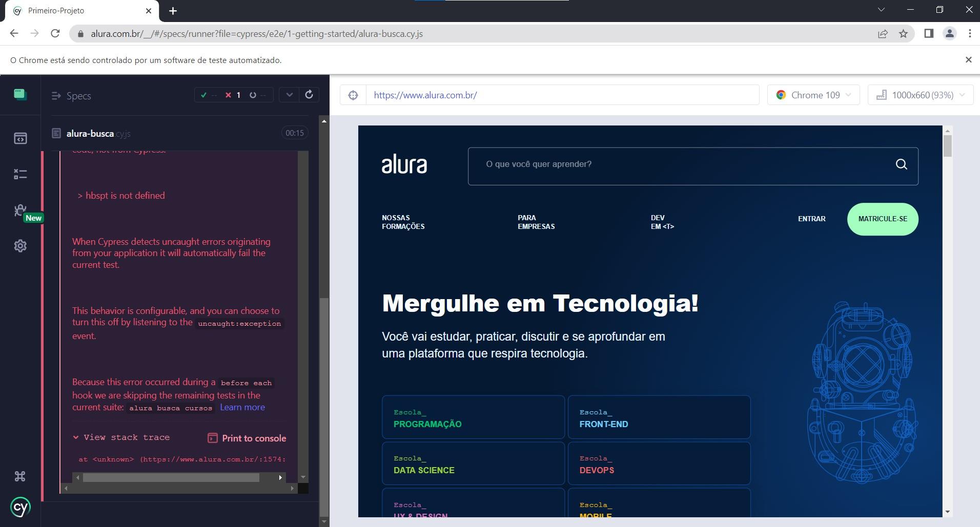Screen dimensions: 980x527
Task: Click the failed tests count indicator
Action: [233, 95]
